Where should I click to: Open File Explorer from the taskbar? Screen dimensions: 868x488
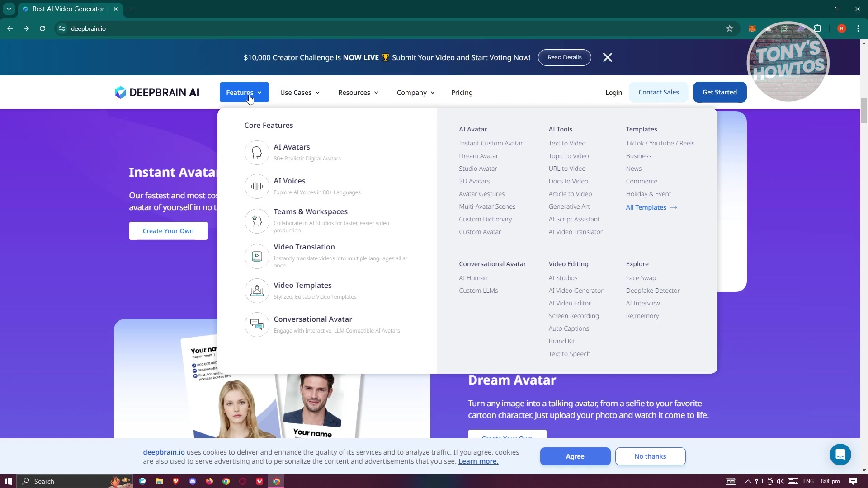tap(159, 481)
